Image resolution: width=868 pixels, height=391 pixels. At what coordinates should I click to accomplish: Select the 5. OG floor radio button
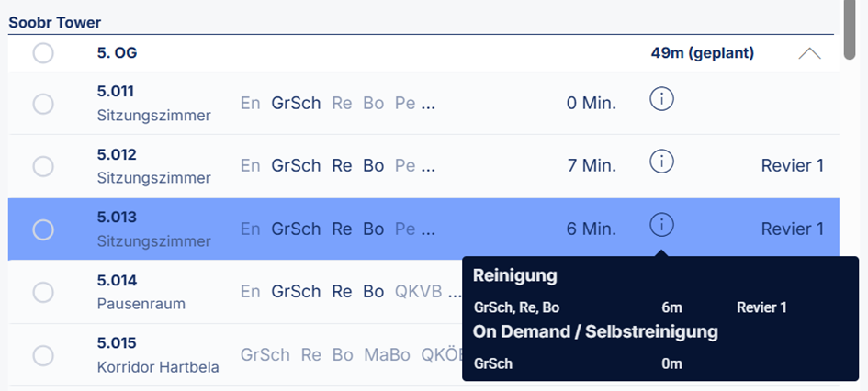click(43, 53)
